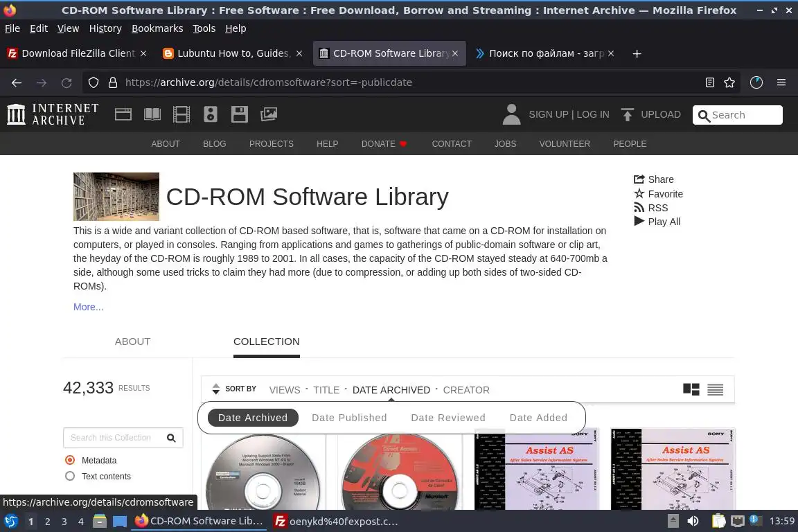Image resolution: width=798 pixels, height=532 pixels.
Task: Select the Text contents search option
Action: pyautogui.click(x=70, y=476)
